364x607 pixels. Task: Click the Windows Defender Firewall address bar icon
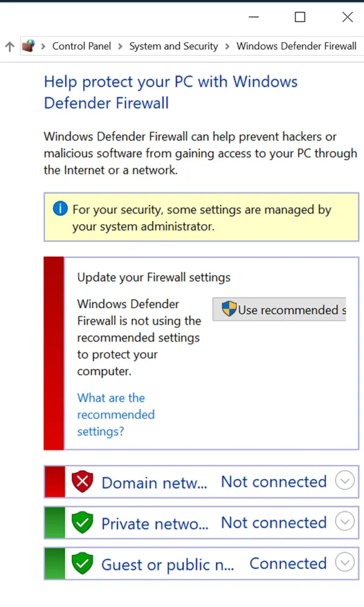(28, 45)
